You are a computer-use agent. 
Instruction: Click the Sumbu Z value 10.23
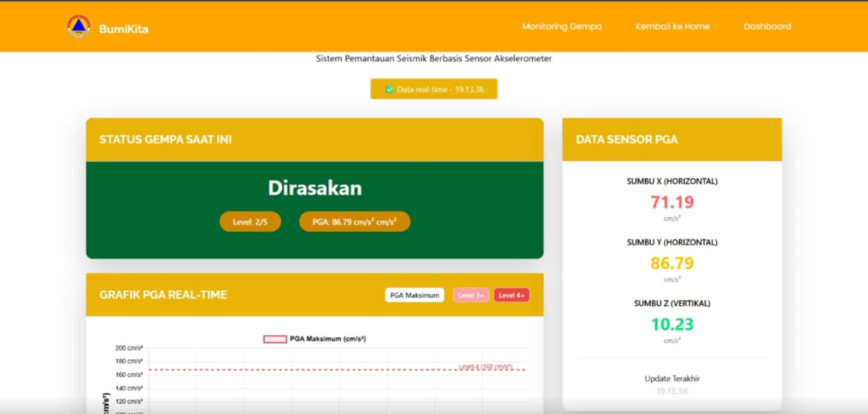[x=672, y=324]
